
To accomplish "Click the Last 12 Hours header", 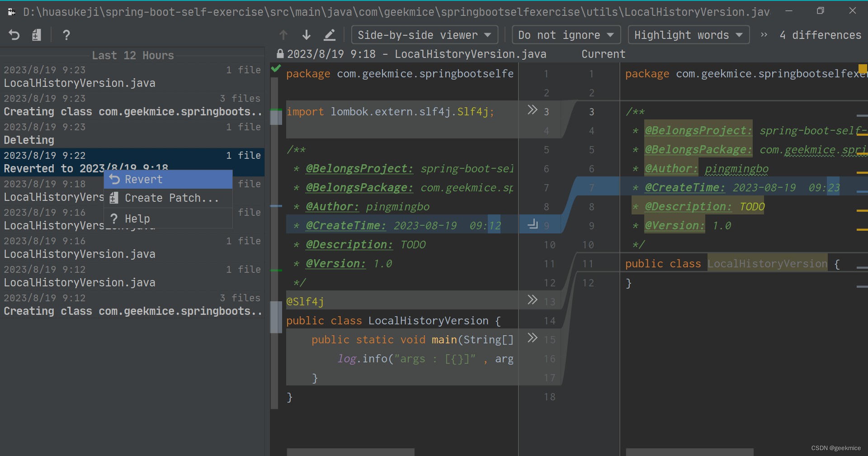I will pos(133,56).
